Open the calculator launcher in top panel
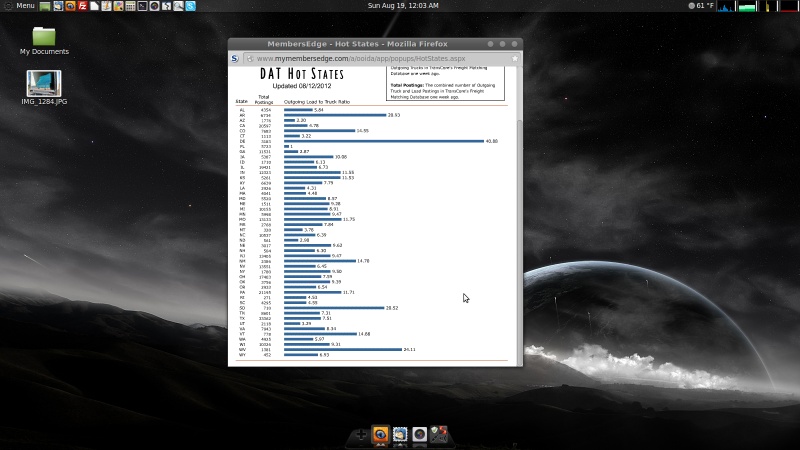This screenshot has width=800, height=450. pos(130,6)
